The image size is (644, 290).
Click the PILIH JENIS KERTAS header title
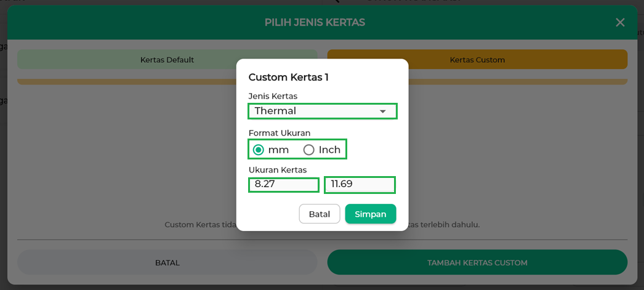315,23
